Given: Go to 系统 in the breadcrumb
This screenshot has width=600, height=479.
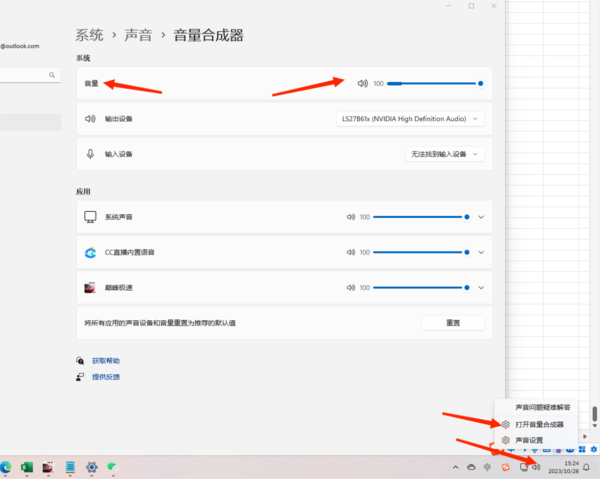Looking at the screenshot, I should [x=89, y=35].
